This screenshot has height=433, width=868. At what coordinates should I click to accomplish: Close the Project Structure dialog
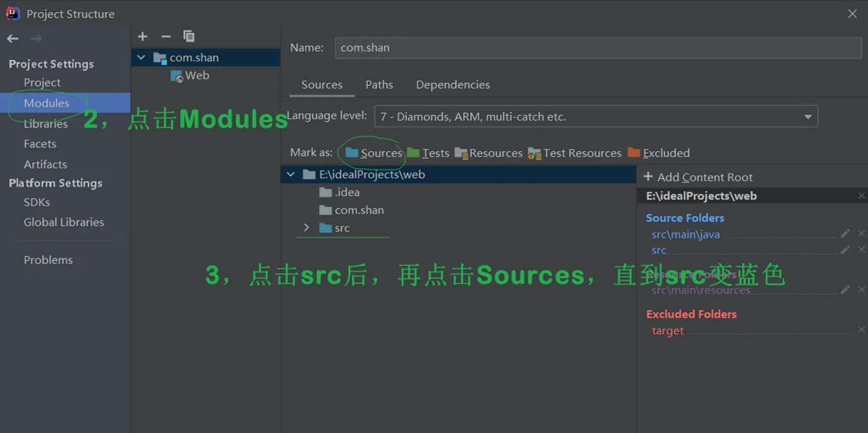click(x=852, y=13)
